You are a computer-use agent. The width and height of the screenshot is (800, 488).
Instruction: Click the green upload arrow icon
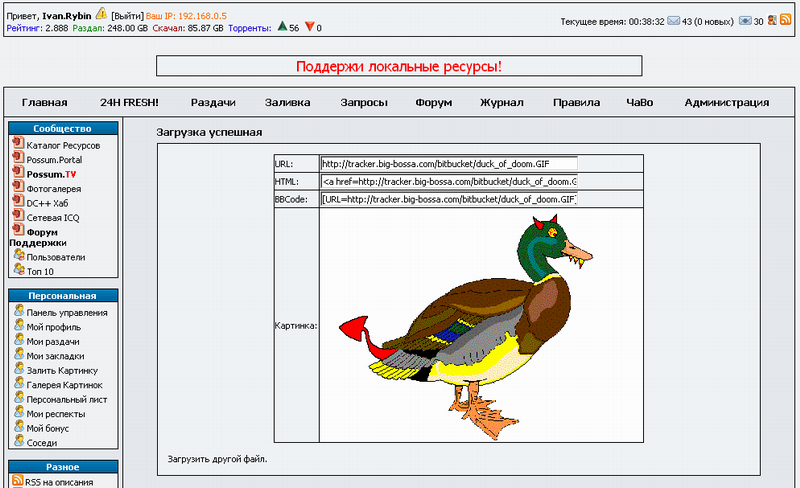[282, 27]
